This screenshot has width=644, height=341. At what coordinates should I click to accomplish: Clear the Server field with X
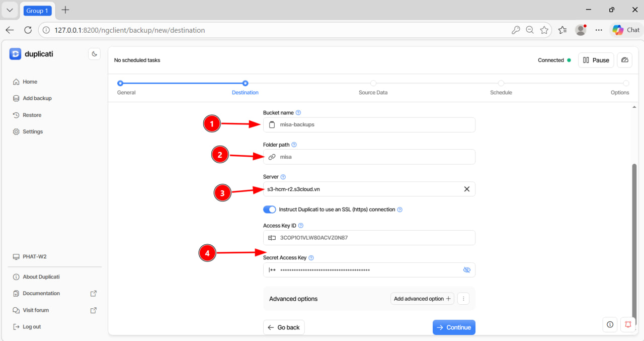tap(466, 189)
